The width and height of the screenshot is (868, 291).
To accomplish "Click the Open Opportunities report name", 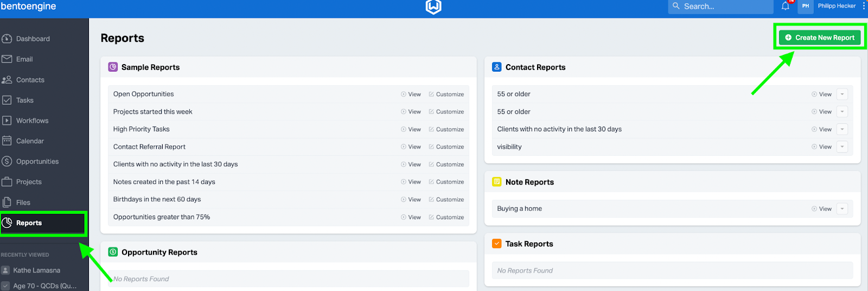I will (144, 94).
